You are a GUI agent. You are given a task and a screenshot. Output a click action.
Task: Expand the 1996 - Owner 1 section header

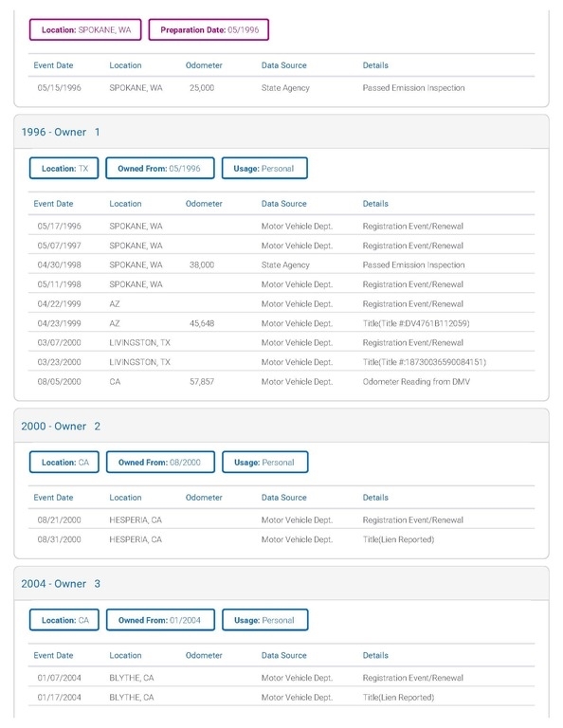(x=281, y=132)
